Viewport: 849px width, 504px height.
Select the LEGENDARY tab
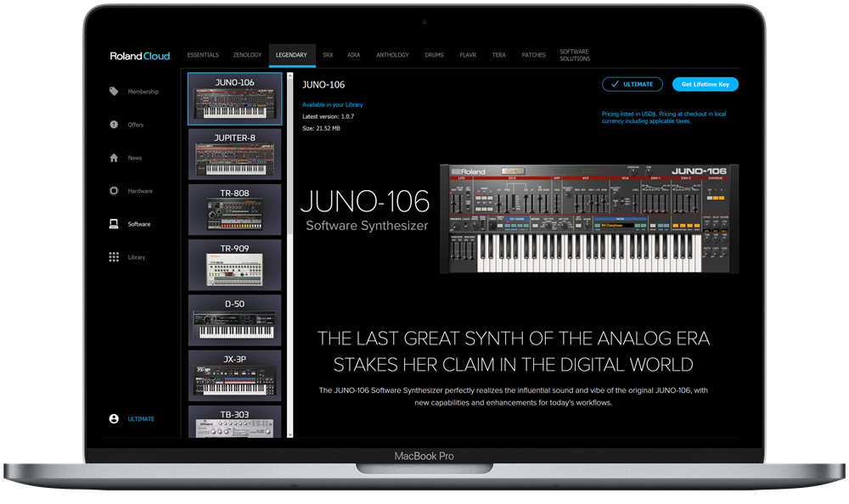291,54
